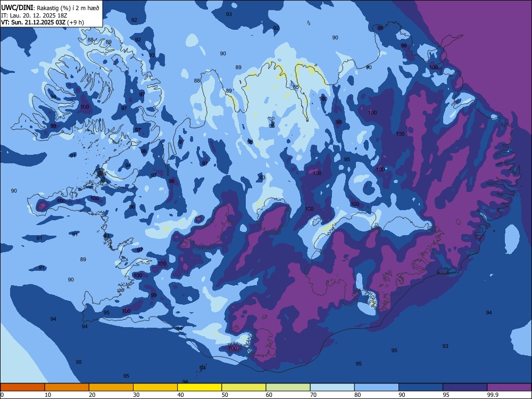Click the legend tick label '20'
This screenshot has width=532, height=399.
[x=92, y=395]
